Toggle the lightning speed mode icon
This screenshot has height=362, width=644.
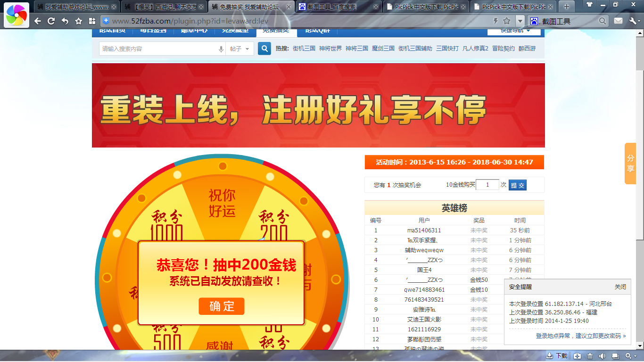(495, 21)
